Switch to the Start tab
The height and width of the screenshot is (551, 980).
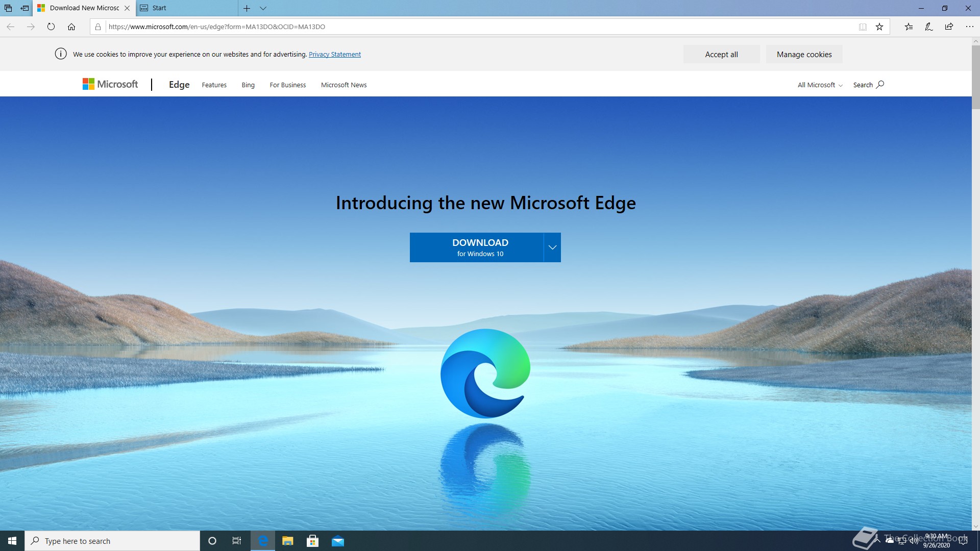[187, 8]
